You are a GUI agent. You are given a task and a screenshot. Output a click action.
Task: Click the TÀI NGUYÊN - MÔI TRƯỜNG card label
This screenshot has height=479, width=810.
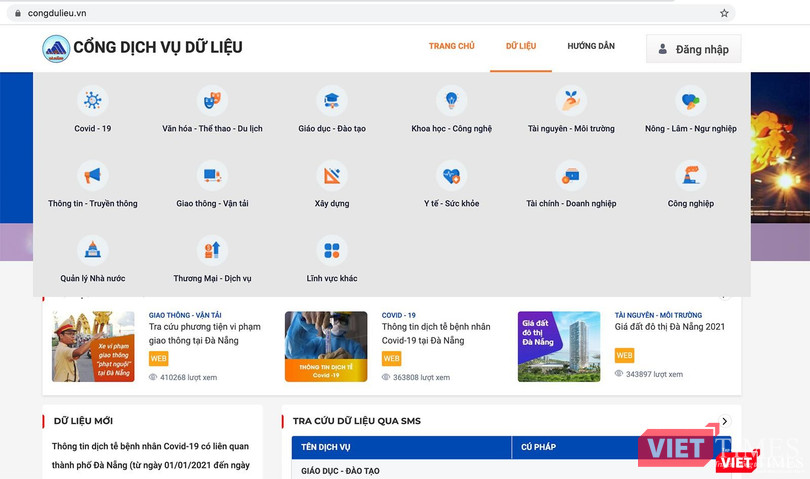(x=658, y=315)
